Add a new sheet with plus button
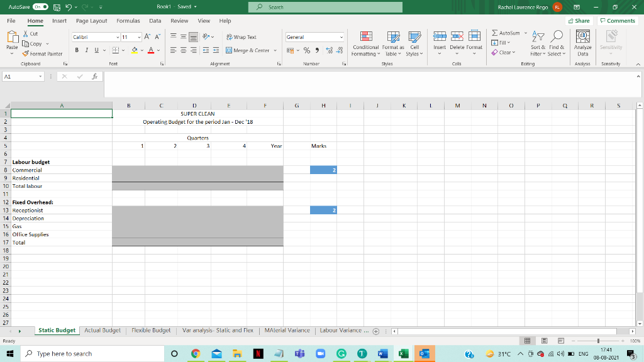This screenshot has height=362, width=644. [376, 331]
